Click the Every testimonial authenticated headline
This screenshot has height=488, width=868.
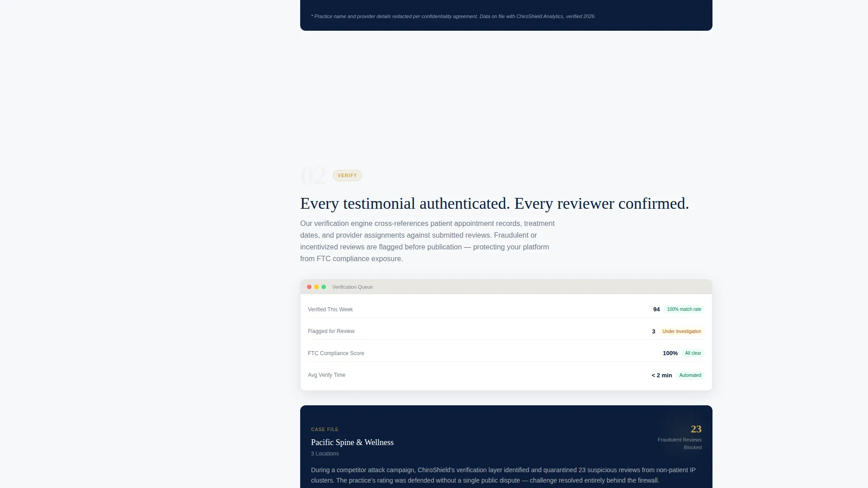[x=495, y=203]
